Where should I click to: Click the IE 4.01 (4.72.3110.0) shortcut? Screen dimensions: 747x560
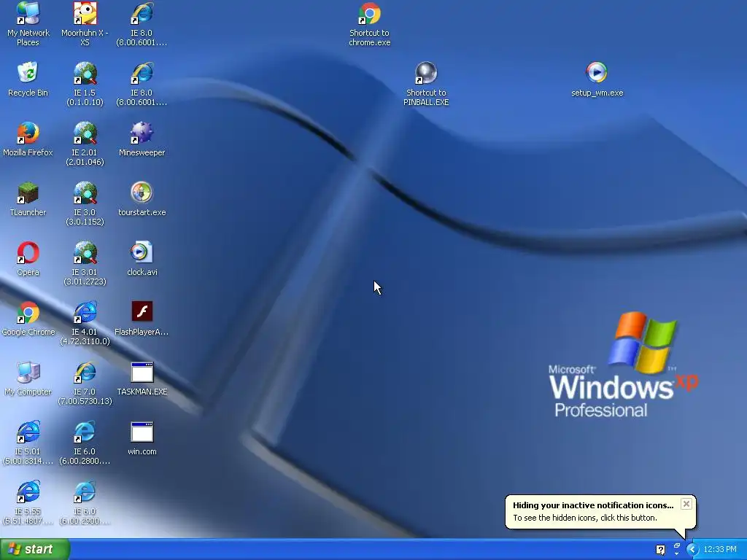85,312
